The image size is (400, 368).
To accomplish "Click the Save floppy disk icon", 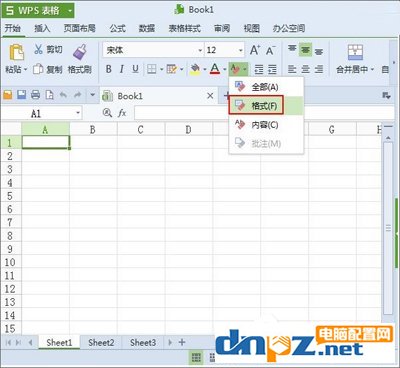I will point(22,95).
